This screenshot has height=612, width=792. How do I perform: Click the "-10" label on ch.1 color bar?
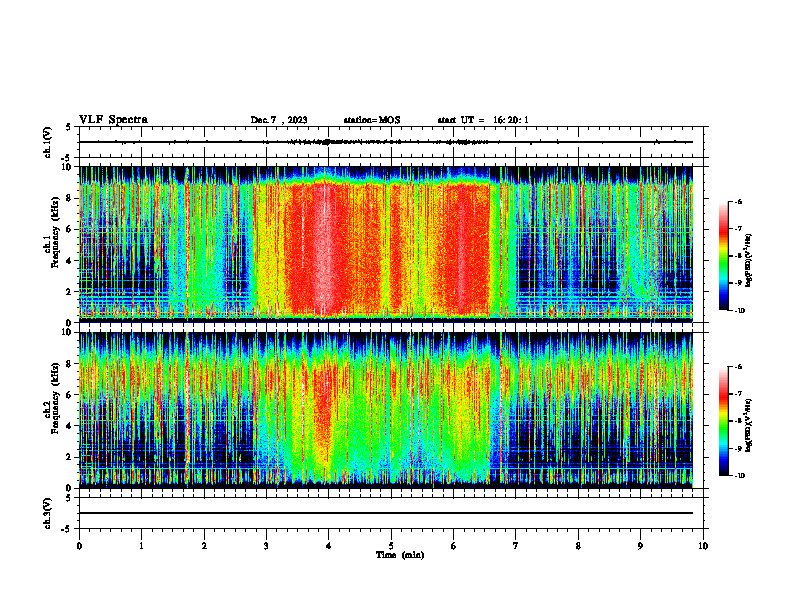pos(739,310)
